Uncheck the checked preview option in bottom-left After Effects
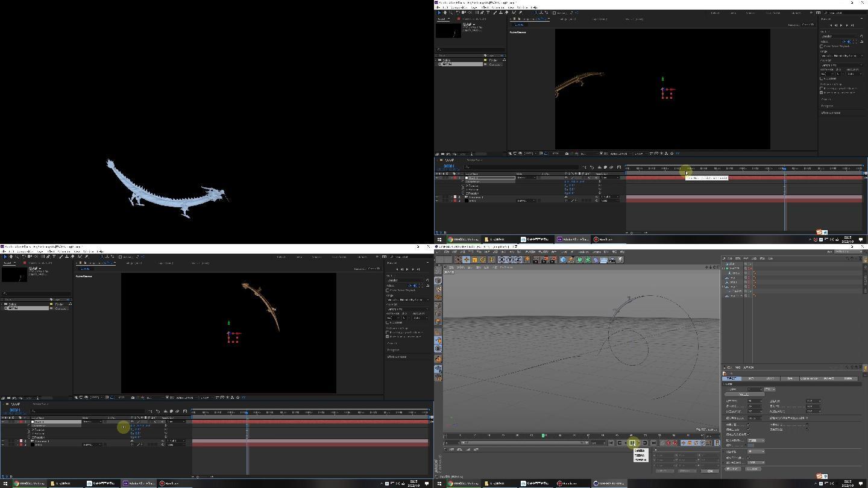Screen dimensions: 868x488 (388, 336)
